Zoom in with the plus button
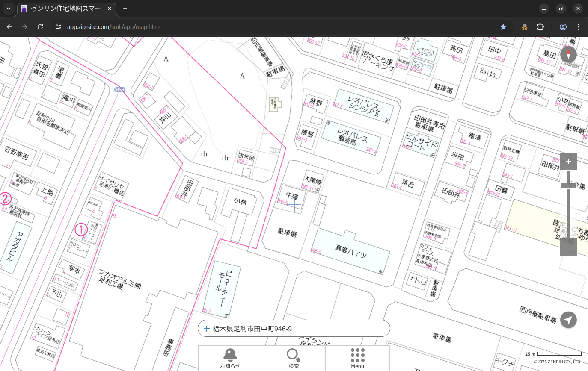 [x=568, y=162]
